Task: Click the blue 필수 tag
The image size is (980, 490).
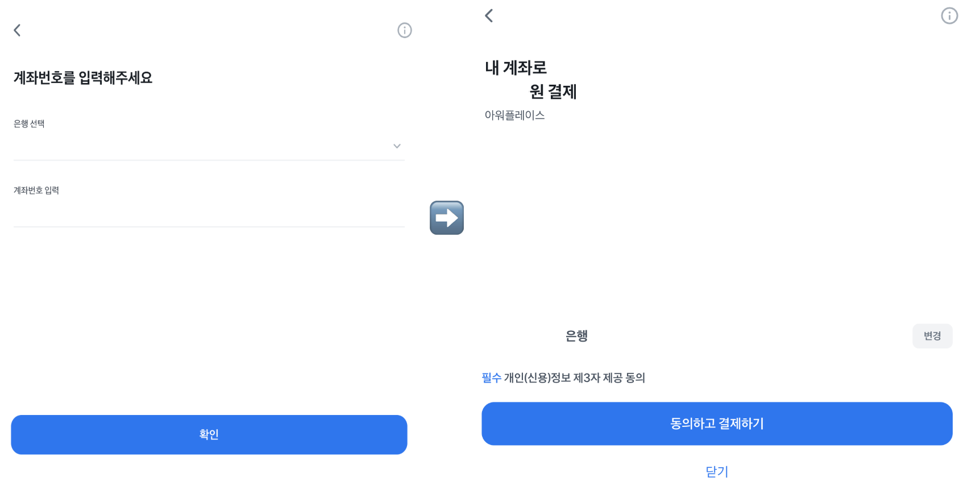Action: point(491,378)
